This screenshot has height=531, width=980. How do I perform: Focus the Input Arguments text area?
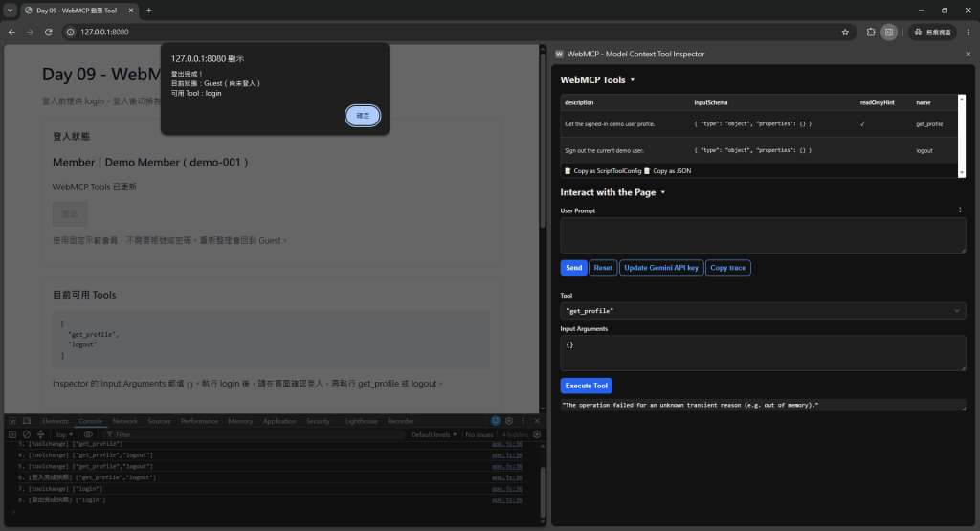click(763, 353)
